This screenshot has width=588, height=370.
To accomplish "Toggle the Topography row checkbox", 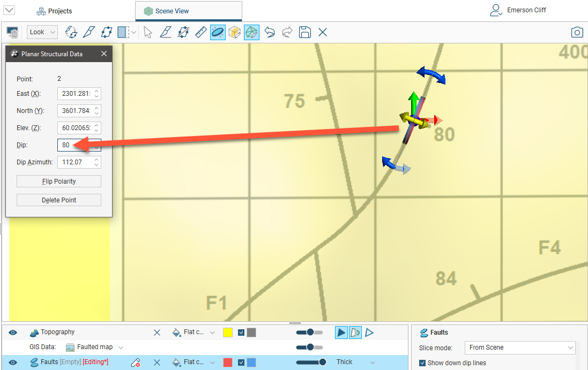I will pos(241,333).
